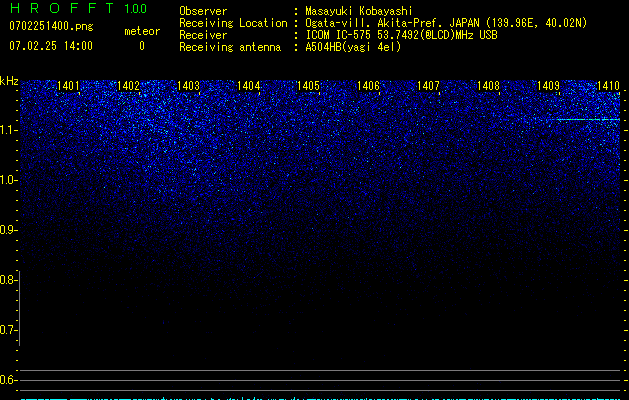Click time marker 1401

tap(68, 85)
